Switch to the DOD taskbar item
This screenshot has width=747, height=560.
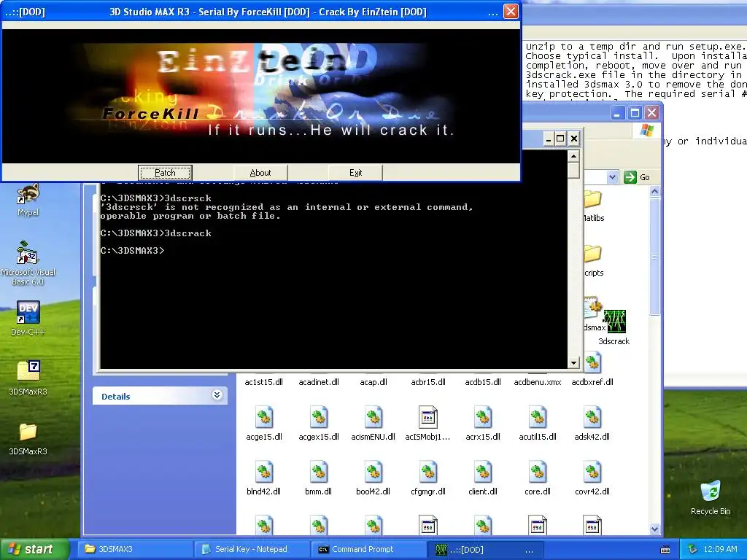point(485,550)
